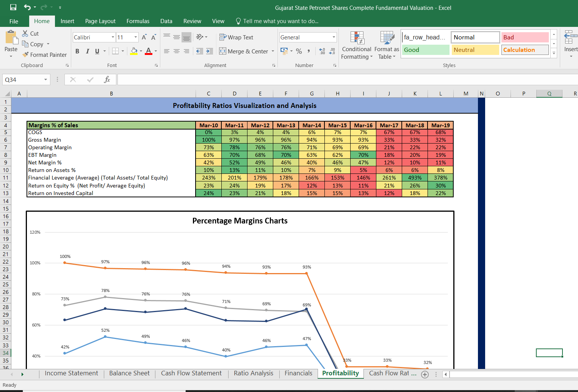The height and width of the screenshot is (392, 578).
Task: Open the font size dropdown
Action: point(136,37)
